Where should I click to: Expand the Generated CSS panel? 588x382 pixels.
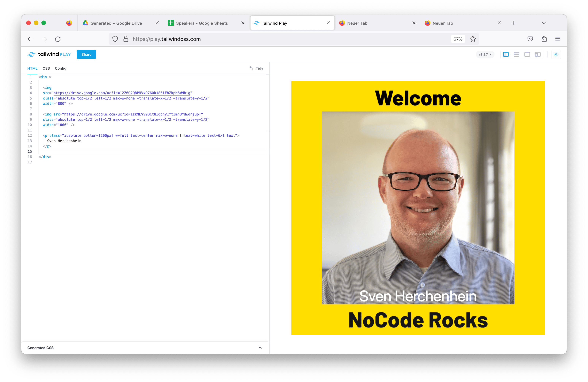pyautogui.click(x=260, y=348)
